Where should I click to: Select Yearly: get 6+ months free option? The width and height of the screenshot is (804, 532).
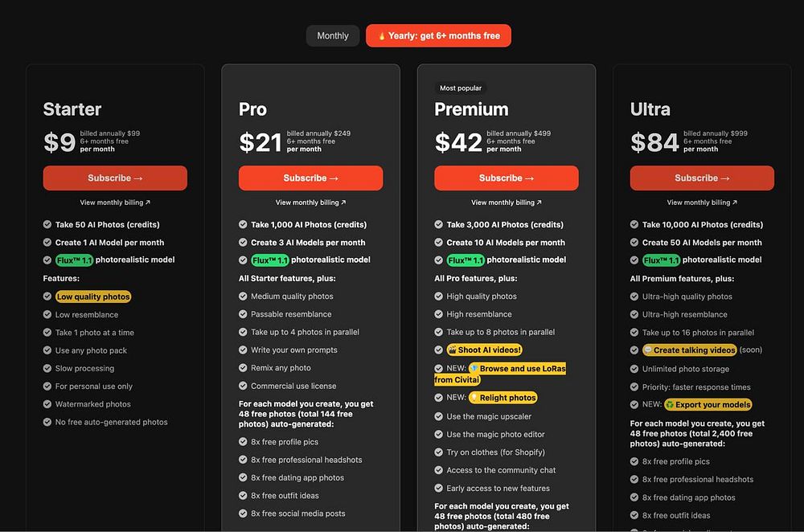[438, 36]
